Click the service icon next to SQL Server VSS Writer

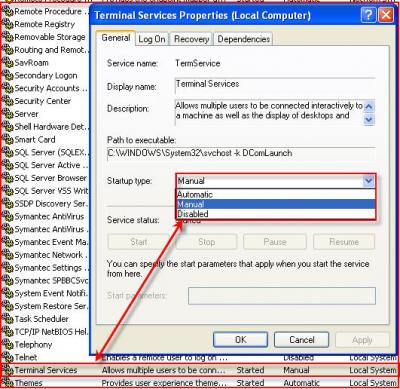coord(7,191)
